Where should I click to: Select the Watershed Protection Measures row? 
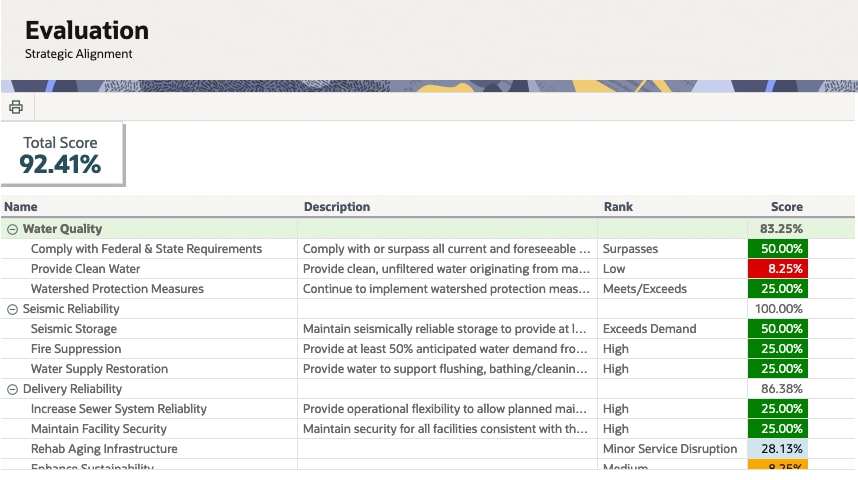pos(117,289)
